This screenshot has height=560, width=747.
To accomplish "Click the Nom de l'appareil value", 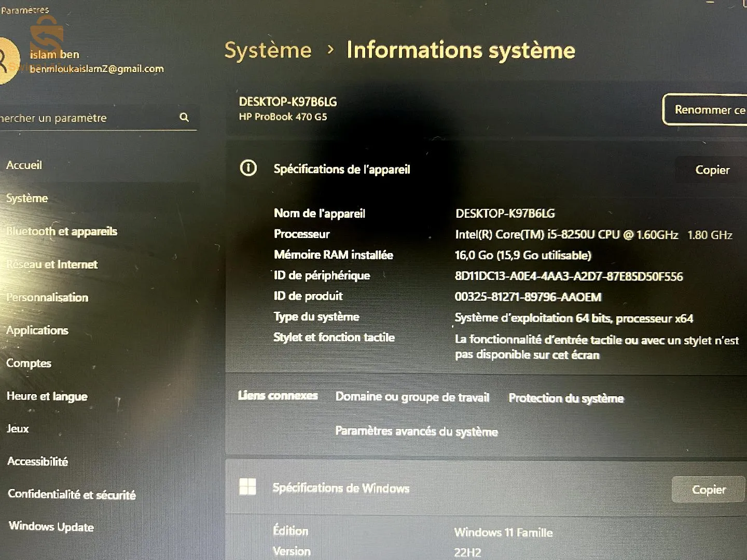I will pyautogui.click(x=505, y=213).
